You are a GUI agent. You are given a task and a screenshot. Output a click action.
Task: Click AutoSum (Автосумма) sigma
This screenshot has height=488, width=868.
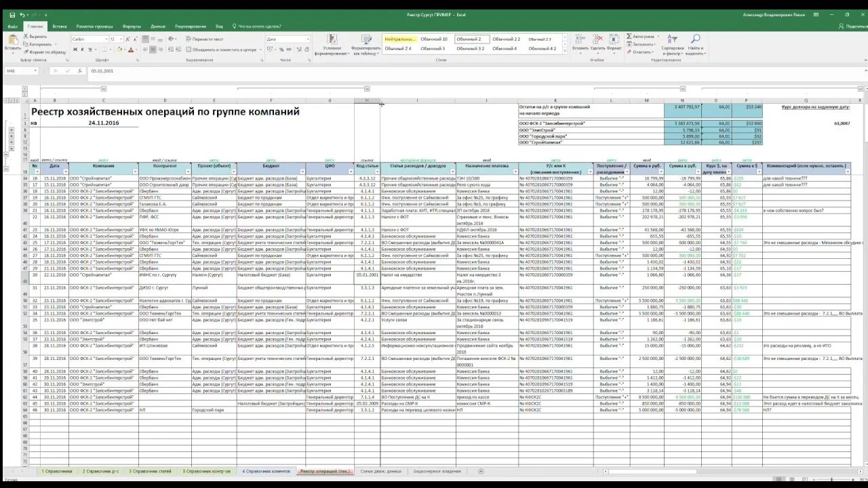point(641,37)
